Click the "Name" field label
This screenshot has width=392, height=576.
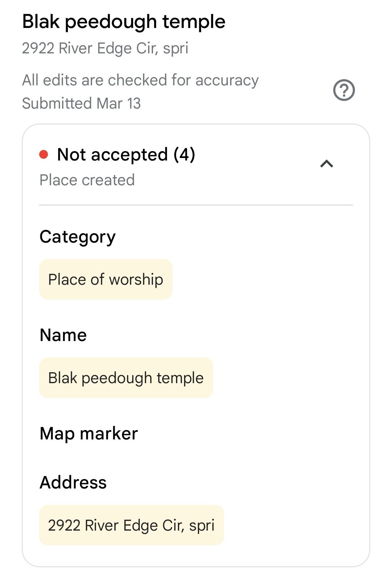[x=63, y=335]
